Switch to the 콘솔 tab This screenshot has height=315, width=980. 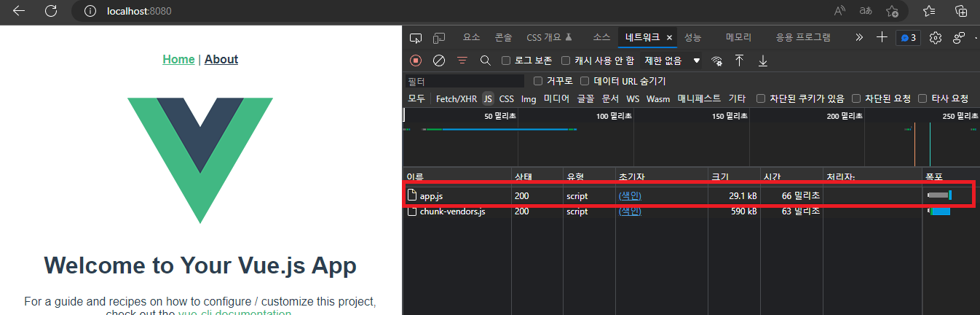pyautogui.click(x=503, y=37)
